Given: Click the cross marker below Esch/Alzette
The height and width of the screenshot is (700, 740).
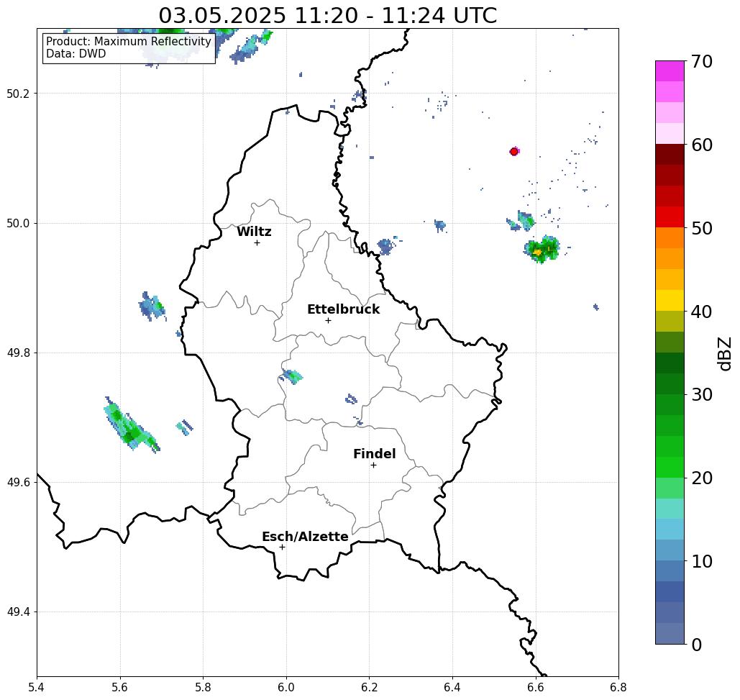Looking at the screenshot, I should pos(282,547).
